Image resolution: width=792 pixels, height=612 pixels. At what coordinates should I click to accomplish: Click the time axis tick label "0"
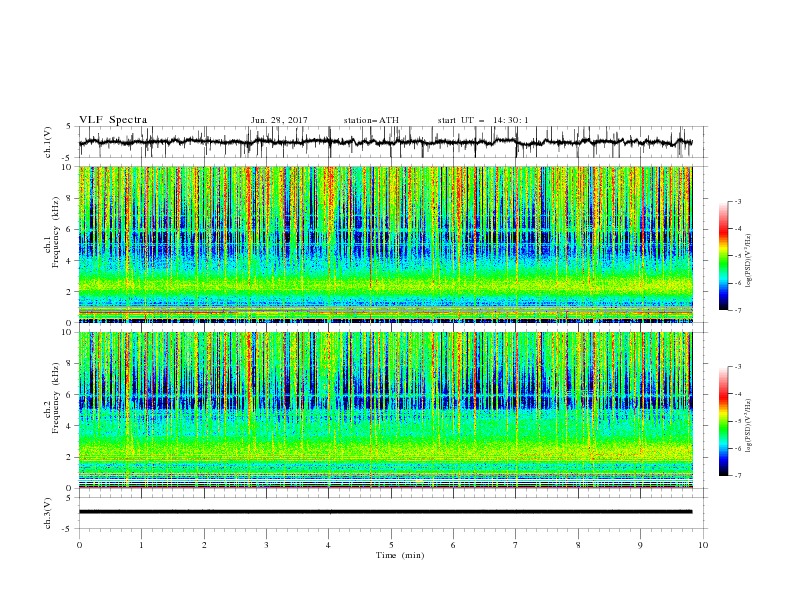click(79, 545)
